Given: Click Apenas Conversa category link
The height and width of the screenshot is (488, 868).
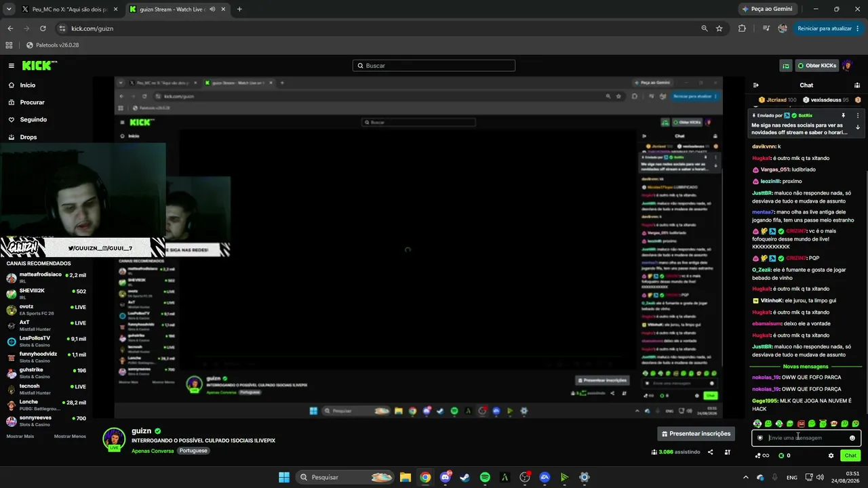Looking at the screenshot, I should [x=153, y=451].
